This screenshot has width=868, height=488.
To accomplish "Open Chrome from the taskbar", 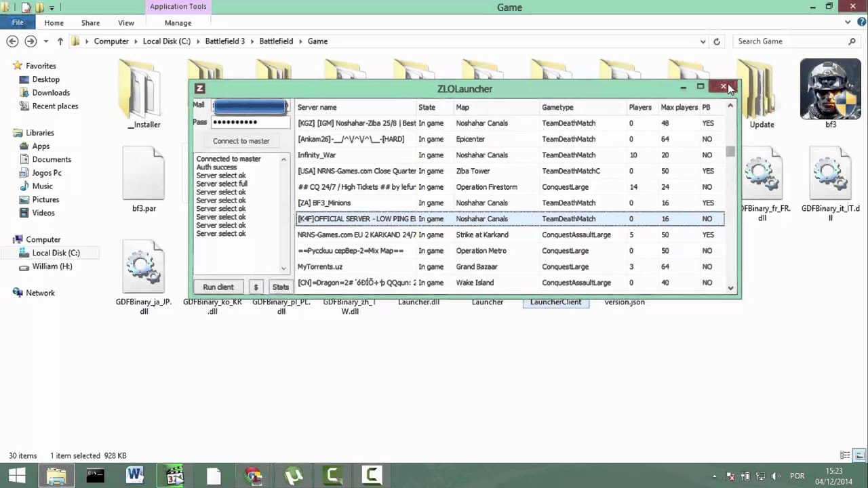I will (x=254, y=476).
